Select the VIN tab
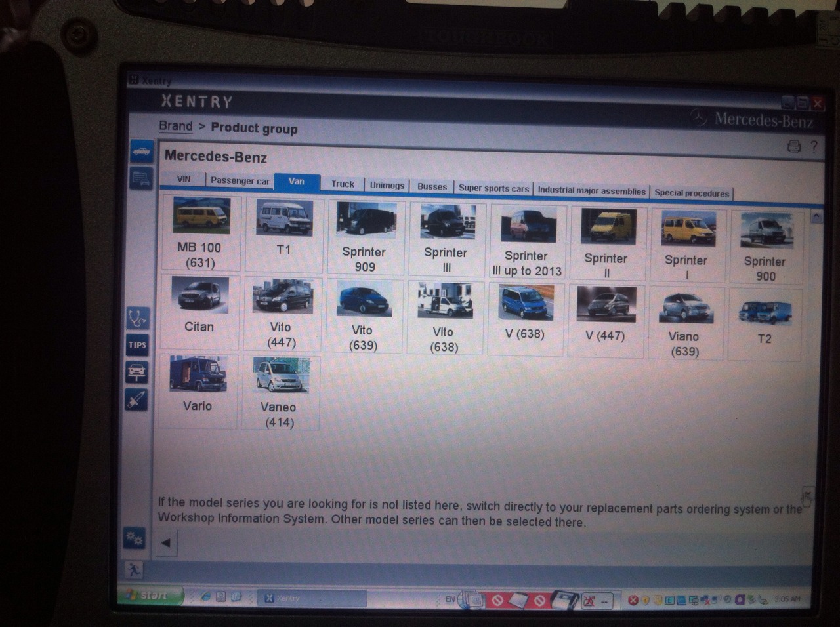Viewport: 840px width, 627px height. click(184, 179)
